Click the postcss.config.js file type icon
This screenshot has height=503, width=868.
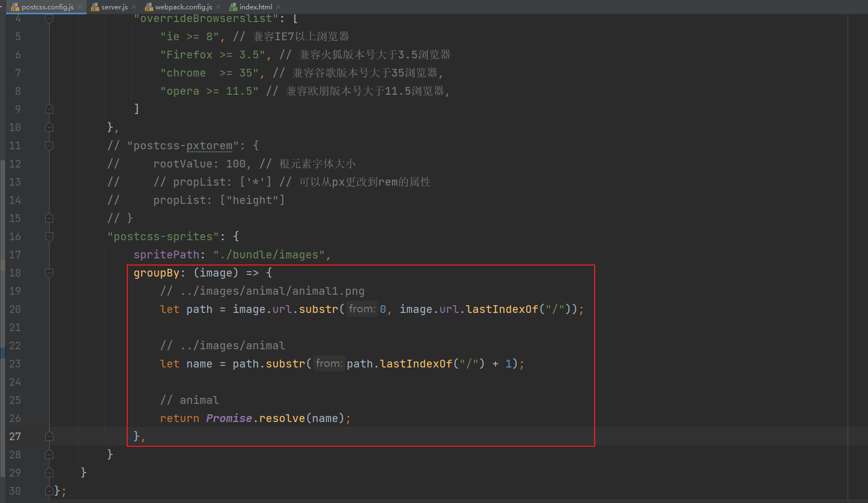[x=15, y=7]
